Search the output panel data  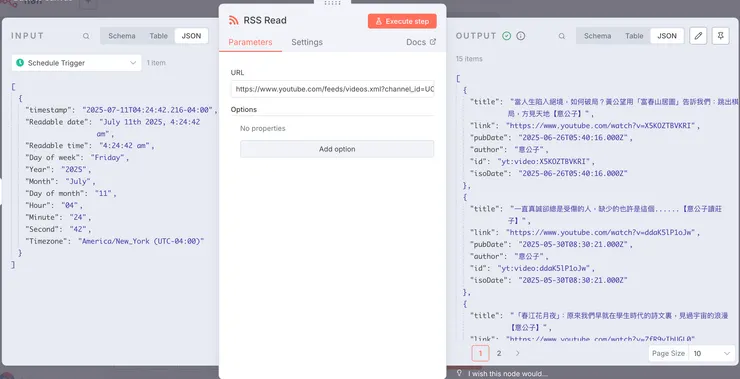(562, 36)
